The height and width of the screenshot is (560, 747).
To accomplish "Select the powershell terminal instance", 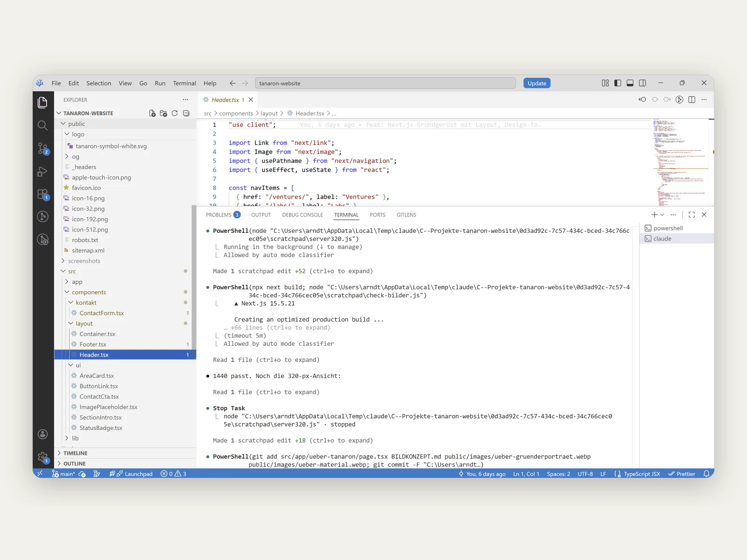I will click(677, 228).
